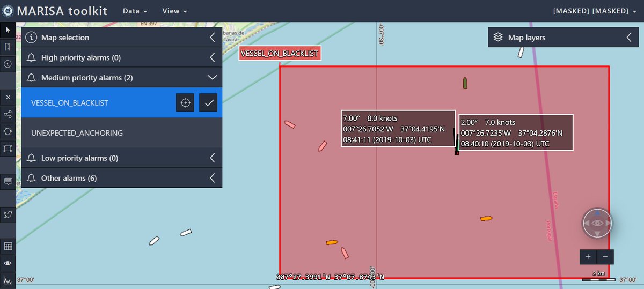Click the Map layers panel title
This screenshot has width=644, height=289.
[527, 38]
